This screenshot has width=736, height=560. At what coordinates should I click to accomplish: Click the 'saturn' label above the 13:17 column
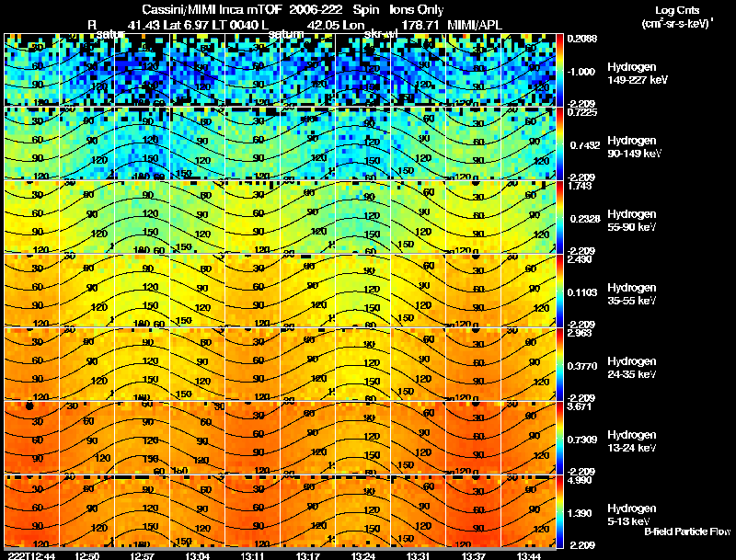tap(286, 34)
